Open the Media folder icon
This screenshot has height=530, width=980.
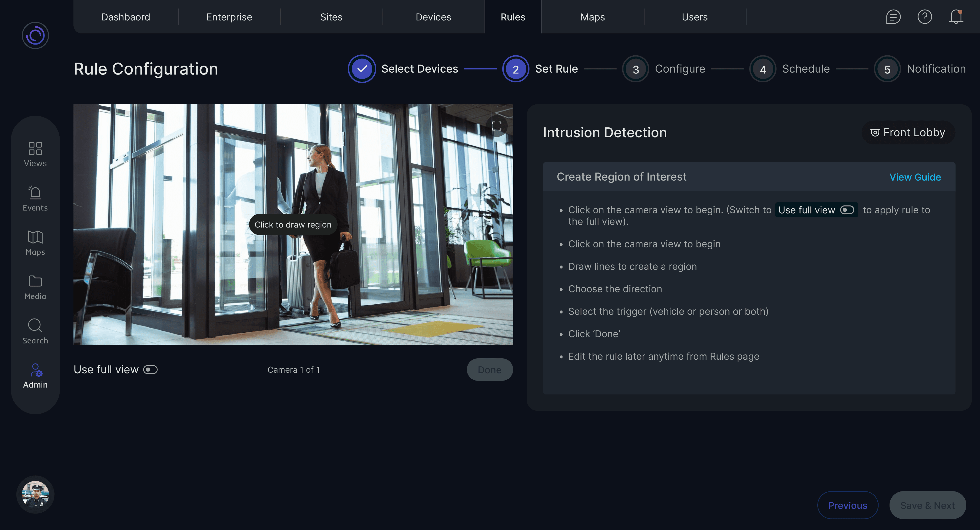pos(35,281)
